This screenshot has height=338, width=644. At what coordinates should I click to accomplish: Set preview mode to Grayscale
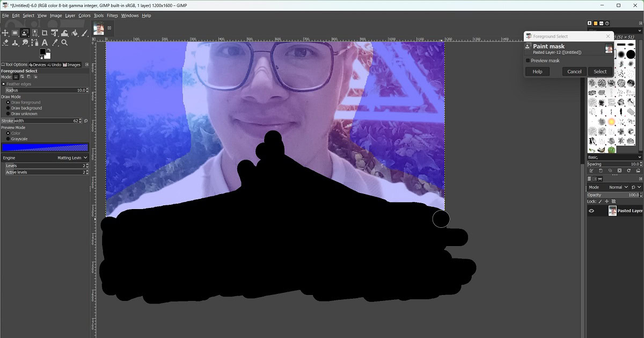[x=8, y=139]
